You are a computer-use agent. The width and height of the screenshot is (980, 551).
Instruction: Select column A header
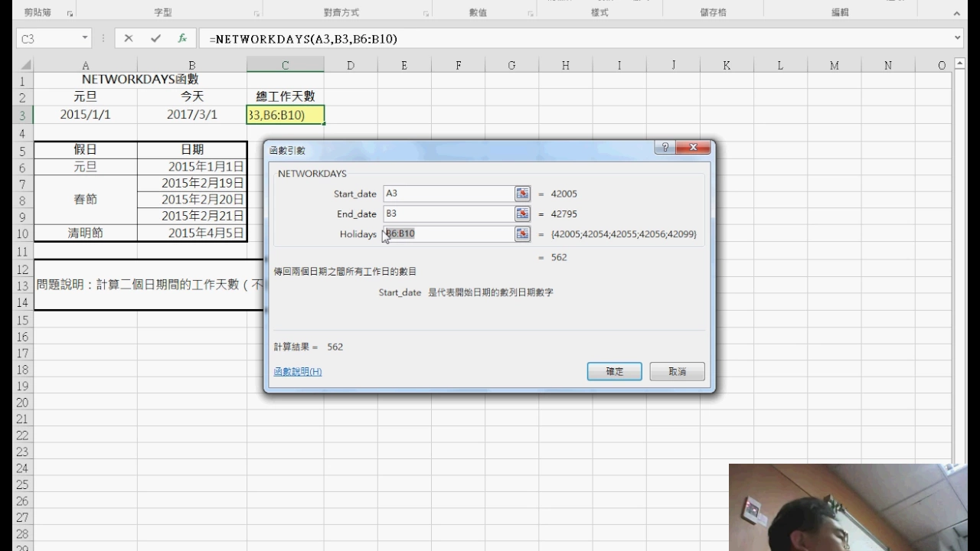(86, 66)
